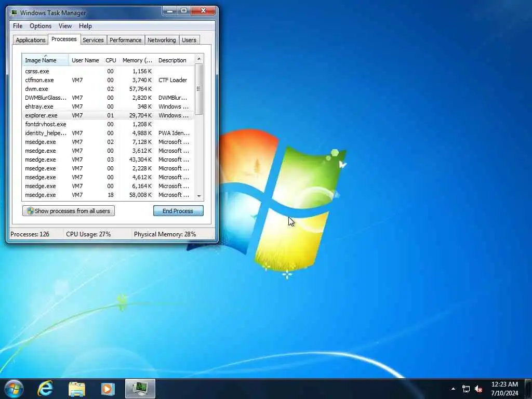Open the network status tray icon
532x399 pixels.
point(466,389)
